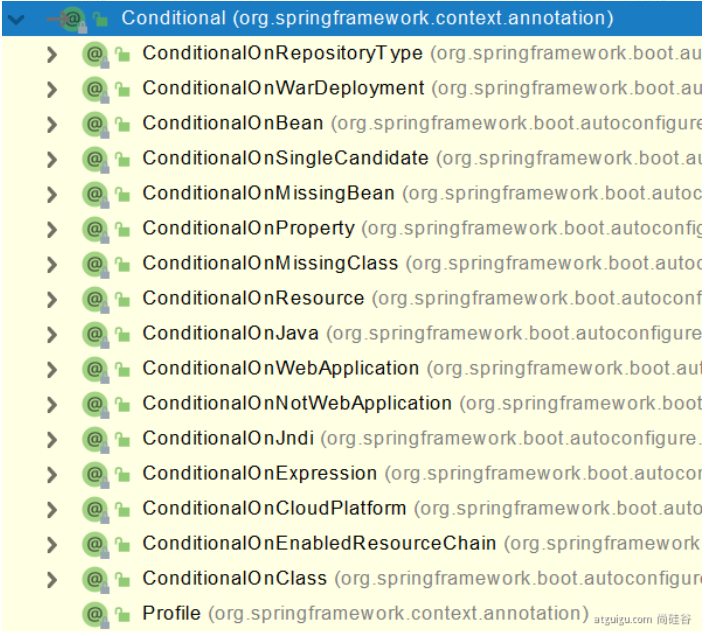
Task: Select the ConditionalOnMissingBean entry
Action: (268, 194)
